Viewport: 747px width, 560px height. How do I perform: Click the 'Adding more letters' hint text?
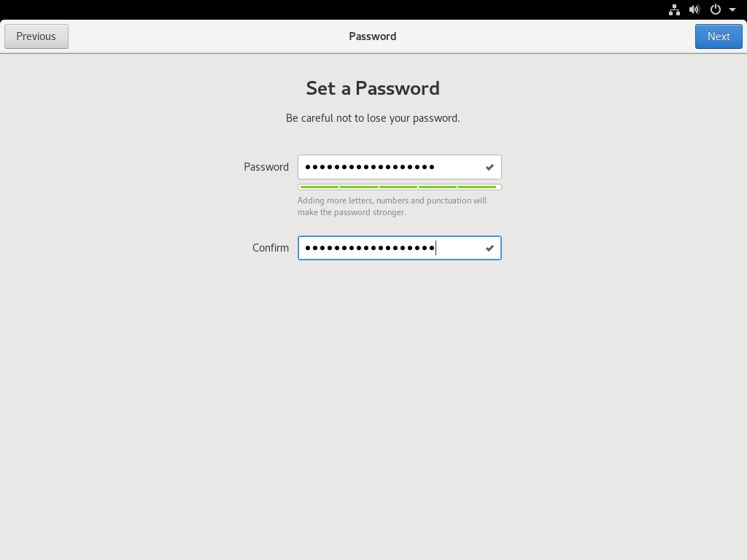[x=392, y=206]
